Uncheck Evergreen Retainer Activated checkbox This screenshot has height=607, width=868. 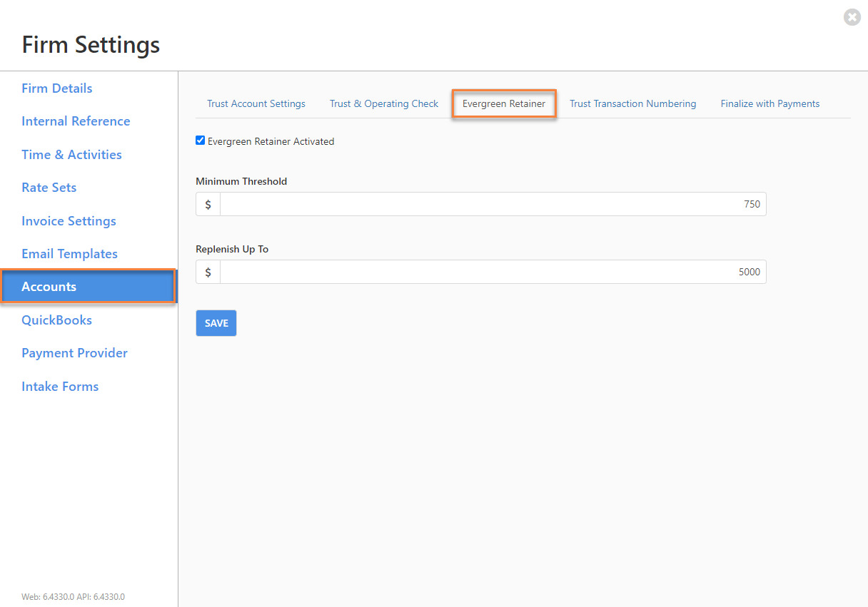pos(201,141)
